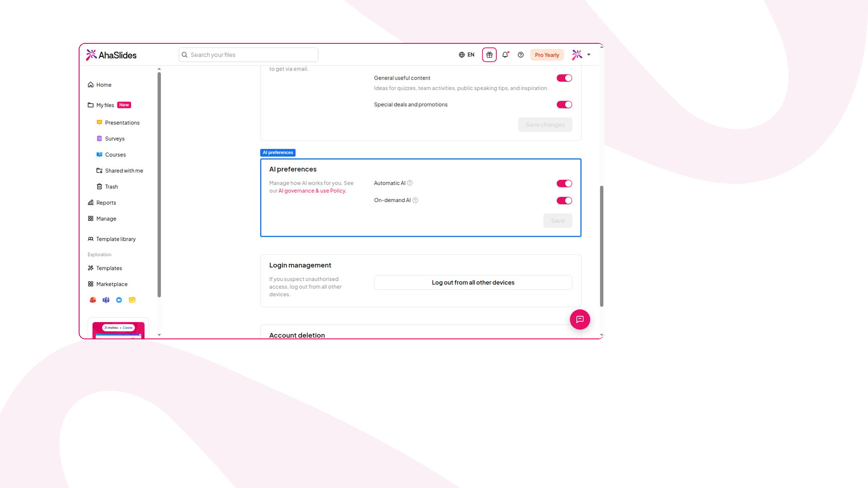Viewport: 868px width, 488px height.
Task: Click the Reports chart icon
Action: (x=90, y=202)
